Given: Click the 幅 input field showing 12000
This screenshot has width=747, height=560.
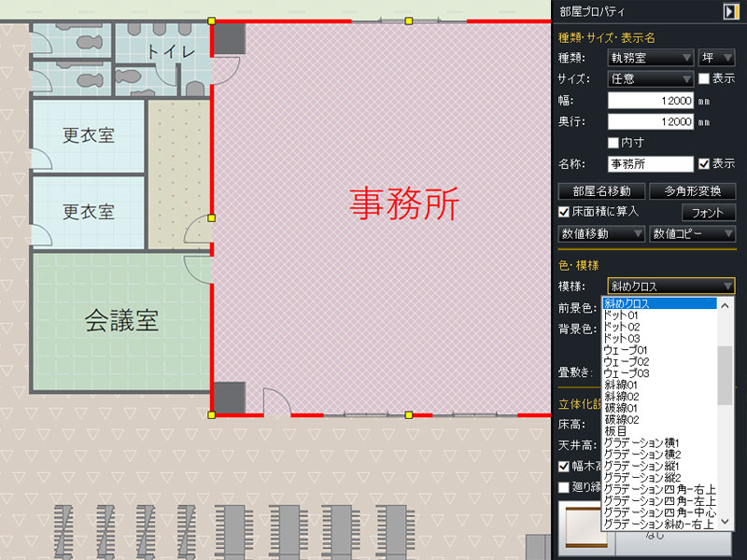Looking at the screenshot, I should (x=650, y=101).
